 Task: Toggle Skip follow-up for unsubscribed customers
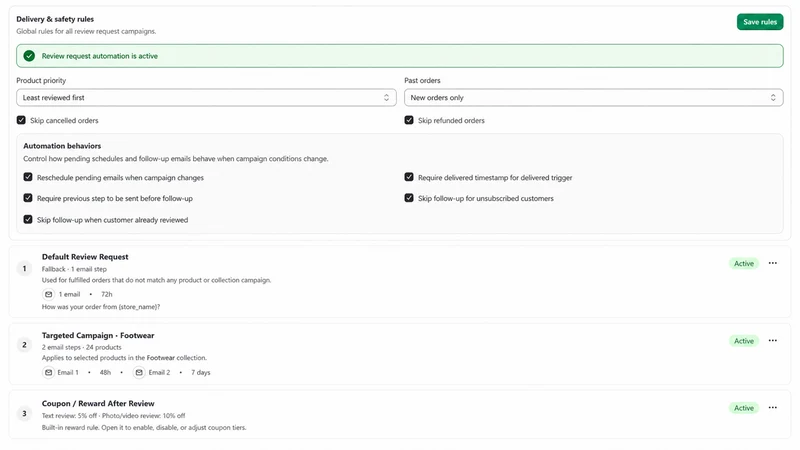pos(409,198)
